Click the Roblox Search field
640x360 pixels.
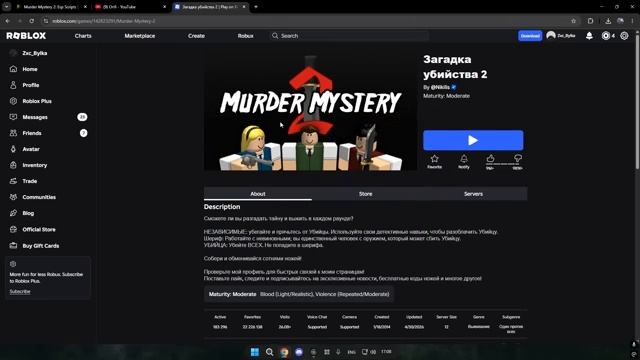coord(349,36)
